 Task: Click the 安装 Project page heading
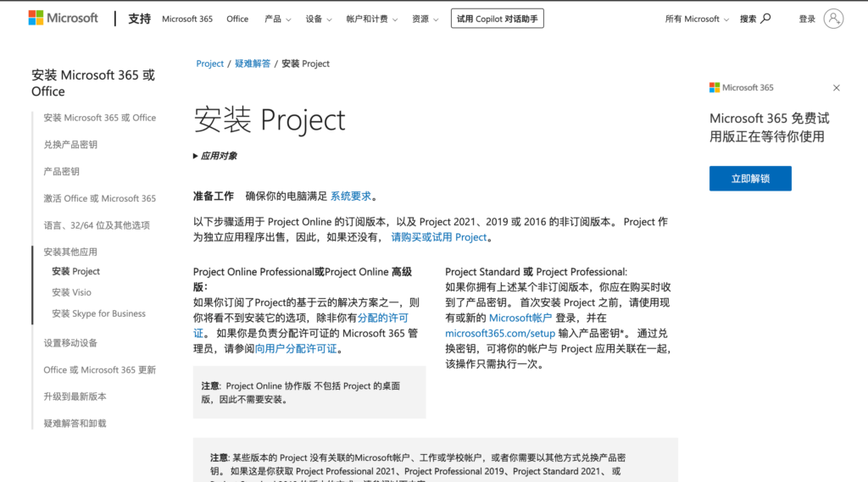[269, 119]
